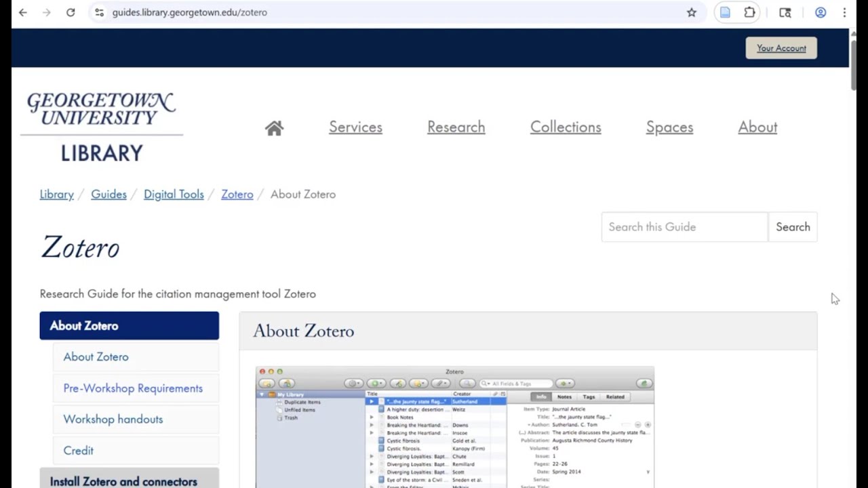Open the Chrome three-dot menu
Screen dimensions: 868x488
point(844,12)
